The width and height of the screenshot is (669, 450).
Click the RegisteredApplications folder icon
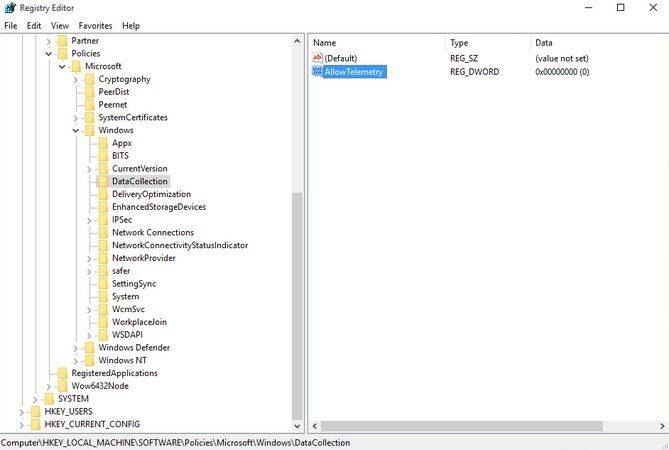point(63,373)
